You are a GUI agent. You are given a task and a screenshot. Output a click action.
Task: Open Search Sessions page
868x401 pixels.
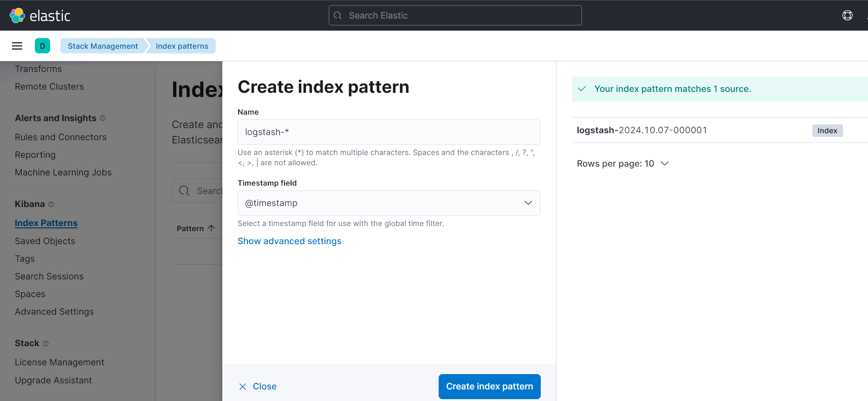[49, 276]
